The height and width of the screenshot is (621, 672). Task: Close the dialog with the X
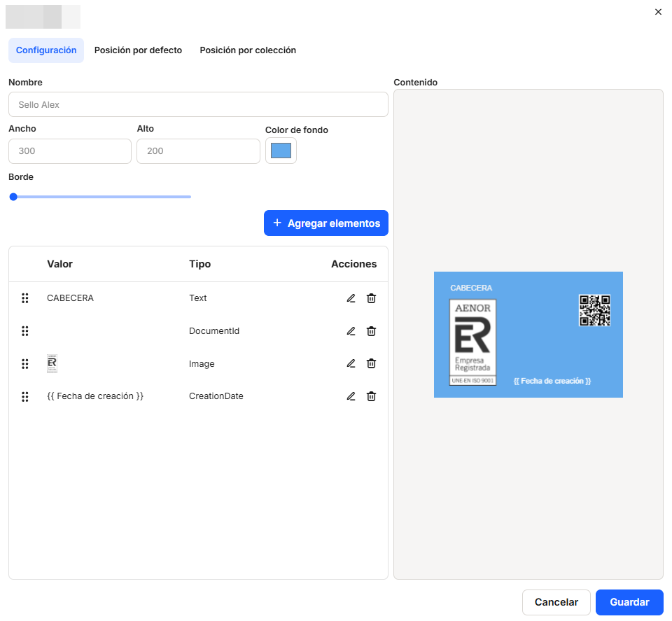click(x=658, y=12)
